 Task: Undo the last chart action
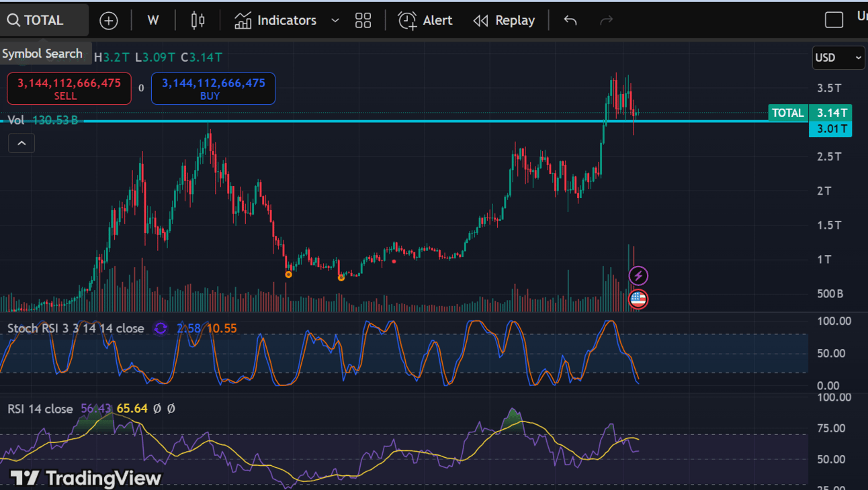[x=570, y=21]
